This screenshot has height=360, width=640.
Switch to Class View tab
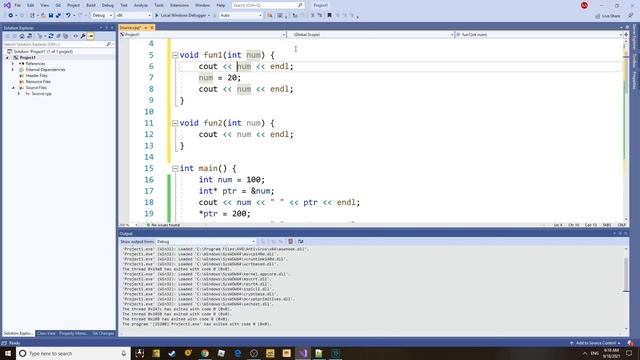tap(46, 333)
